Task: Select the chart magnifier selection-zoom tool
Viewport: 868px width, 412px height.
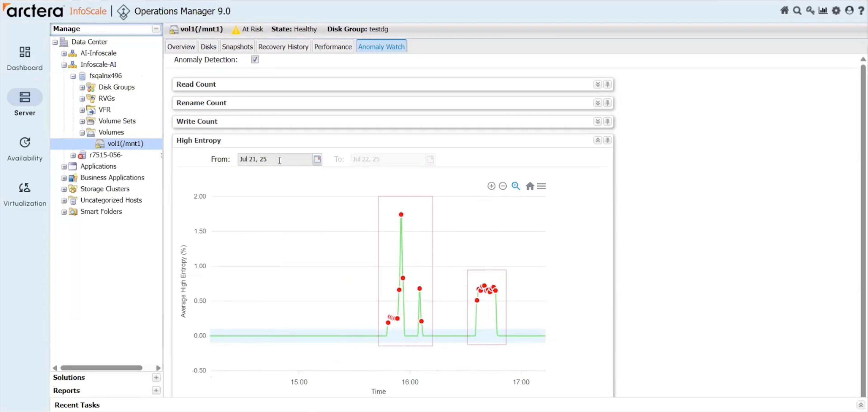Action: pyautogui.click(x=516, y=186)
